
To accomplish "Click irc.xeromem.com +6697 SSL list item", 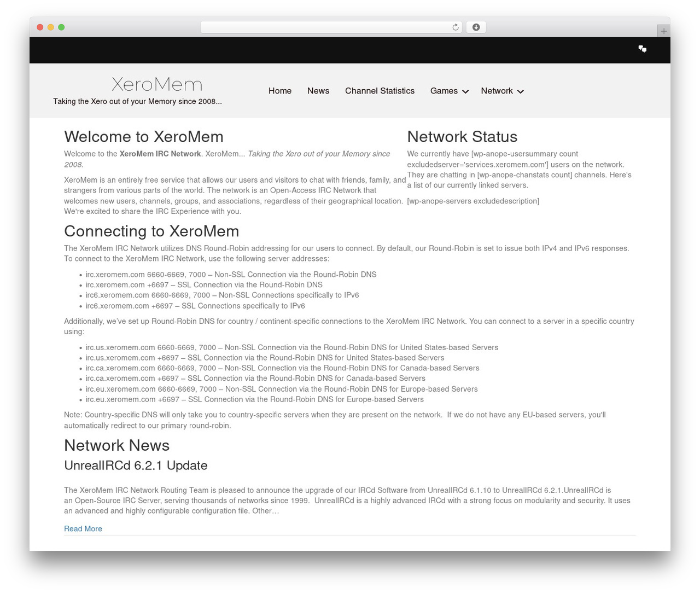I will (204, 285).
